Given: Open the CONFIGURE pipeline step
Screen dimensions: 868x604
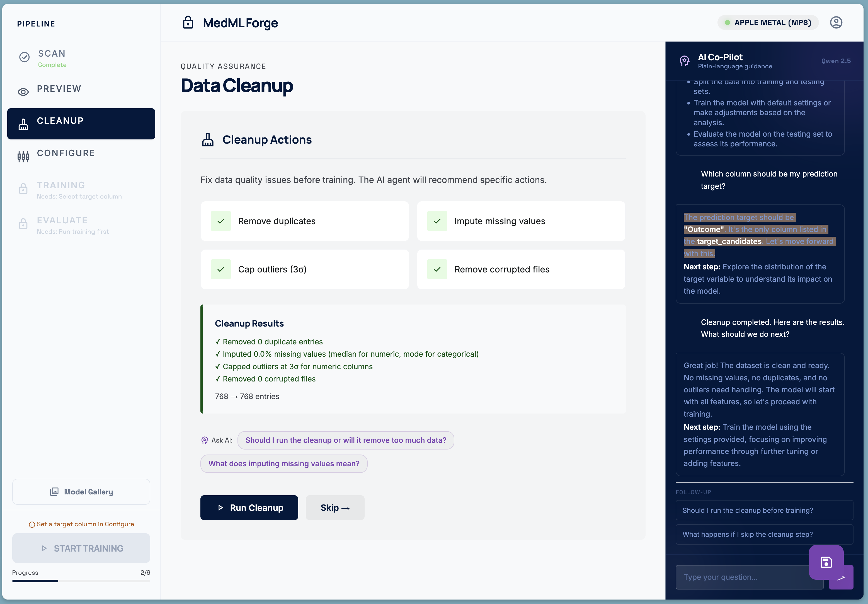Looking at the screenshot, I should click(x=66, y=153).
